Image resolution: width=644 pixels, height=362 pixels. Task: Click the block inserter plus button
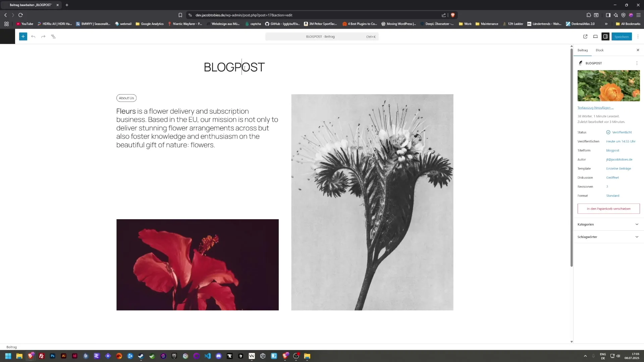point(23,37)
